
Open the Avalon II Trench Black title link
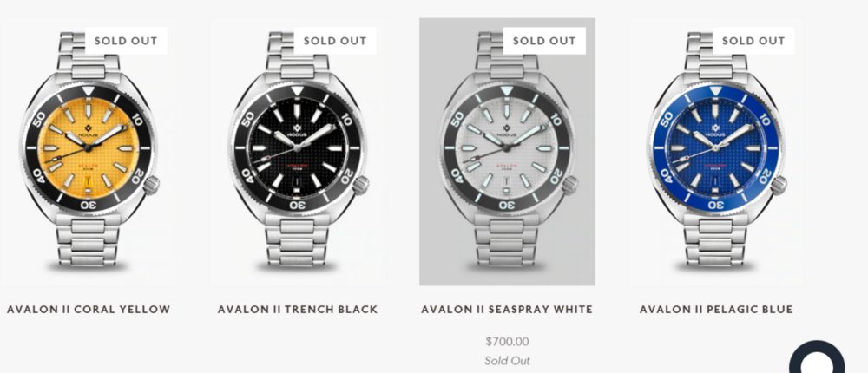[x=298, y=310]
